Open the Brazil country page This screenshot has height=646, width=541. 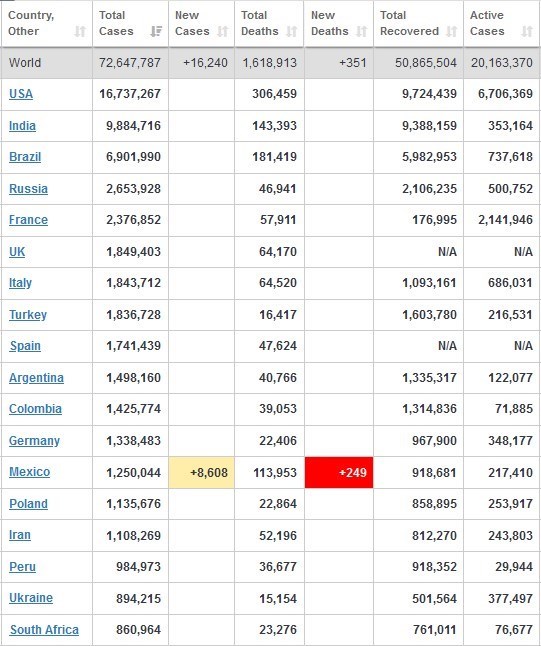[x=25, y=157]
